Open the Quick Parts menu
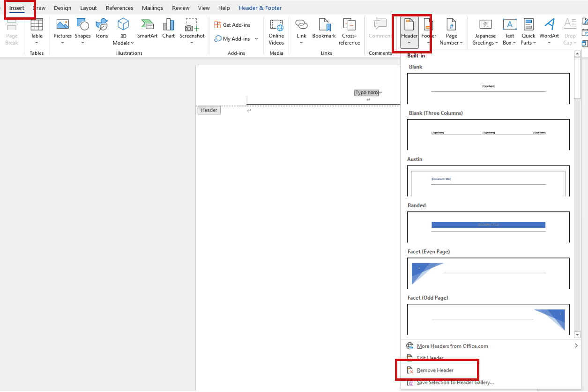588x392 pixels. pos(528,32)
